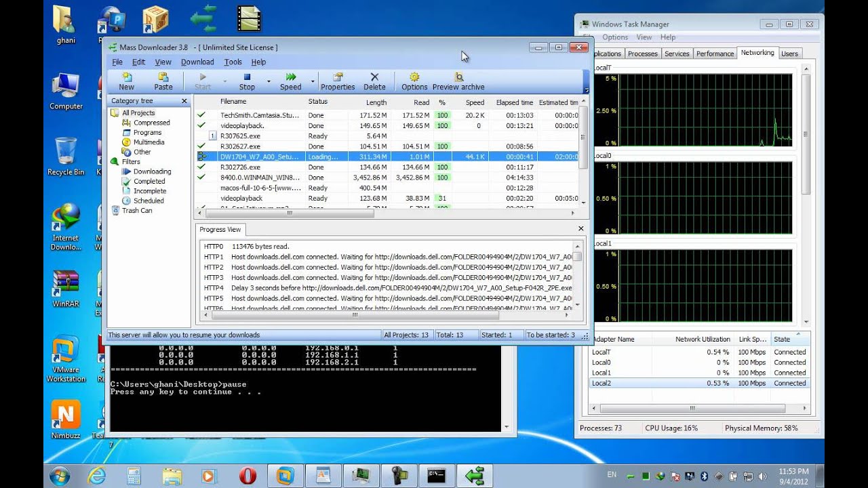Open the Download menu
Screen dimensions: 868x488
tap(197, 62)
